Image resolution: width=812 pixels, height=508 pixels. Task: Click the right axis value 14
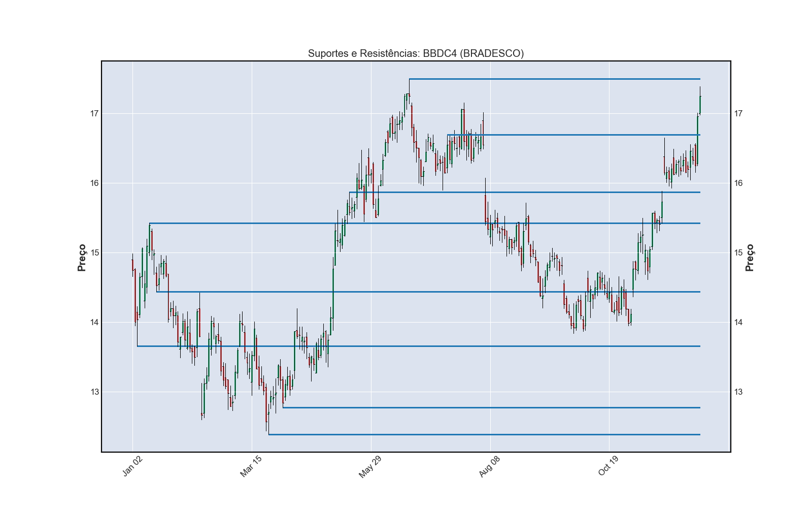[738, 323]
